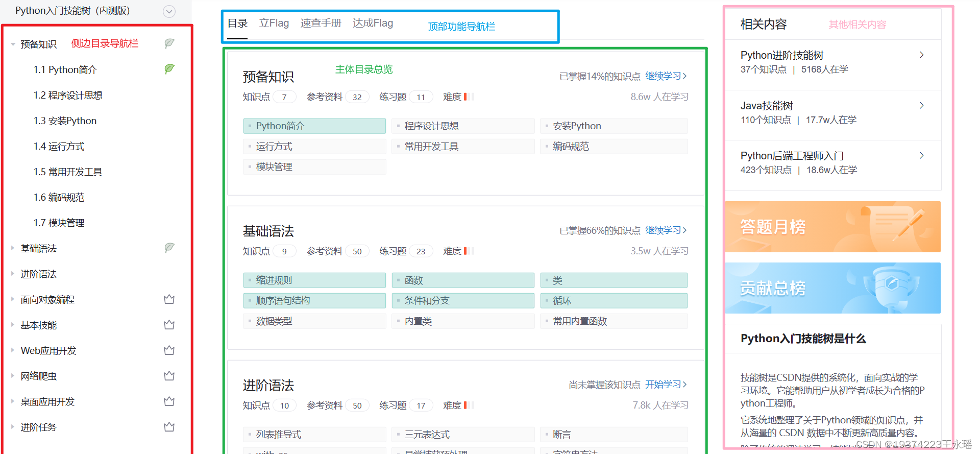Viewport: 980px width, 454px height.
Task: Click the crown icon beside 网络爬虫
Action: click(x=169, y=376)
